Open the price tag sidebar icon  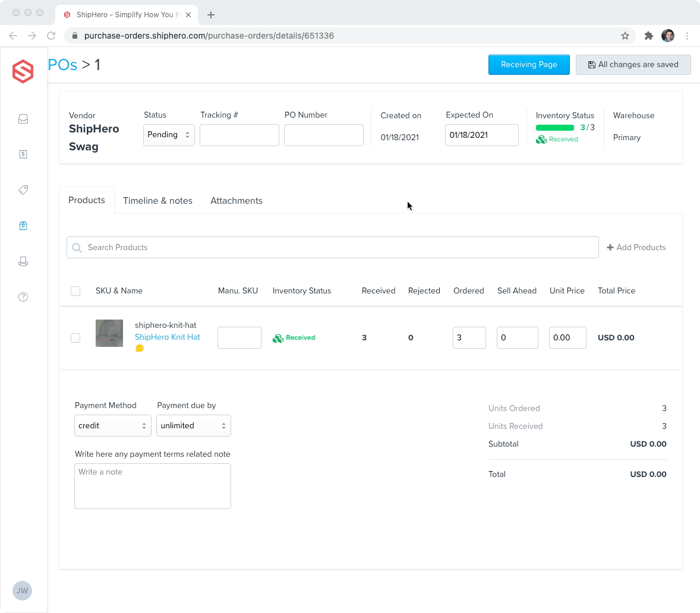pos(23,190)
